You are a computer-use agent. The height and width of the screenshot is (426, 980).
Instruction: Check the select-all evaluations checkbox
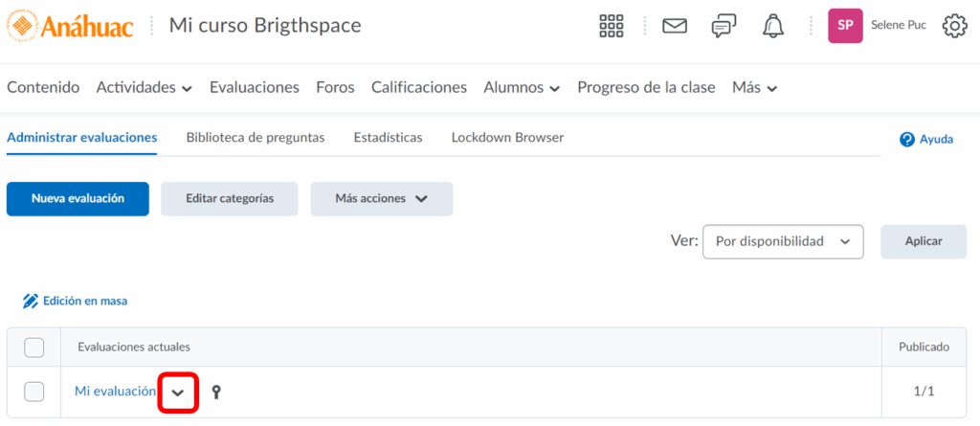(33, 347)
